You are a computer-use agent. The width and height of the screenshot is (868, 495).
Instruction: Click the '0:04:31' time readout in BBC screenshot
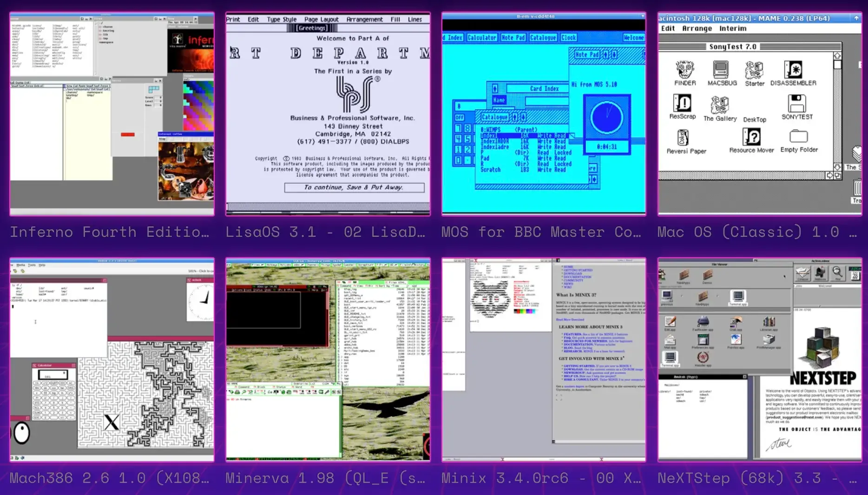coord(607,147)
